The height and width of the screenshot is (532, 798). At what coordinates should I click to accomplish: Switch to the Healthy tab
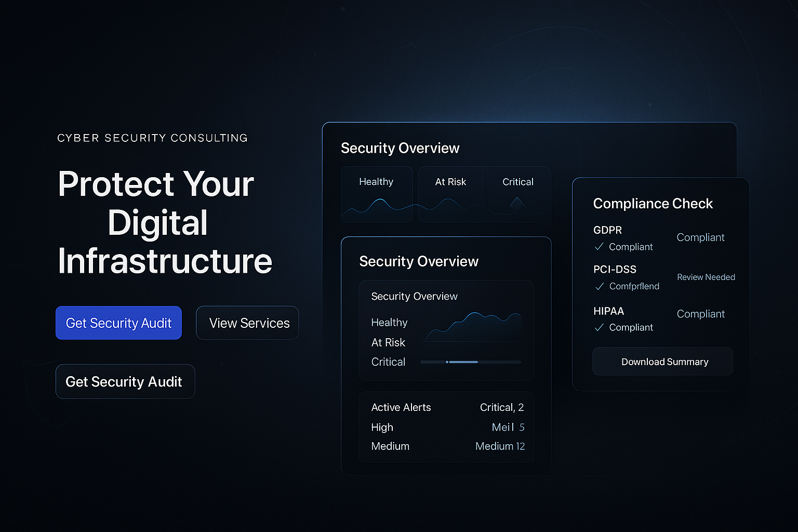[x=377, y=182]
